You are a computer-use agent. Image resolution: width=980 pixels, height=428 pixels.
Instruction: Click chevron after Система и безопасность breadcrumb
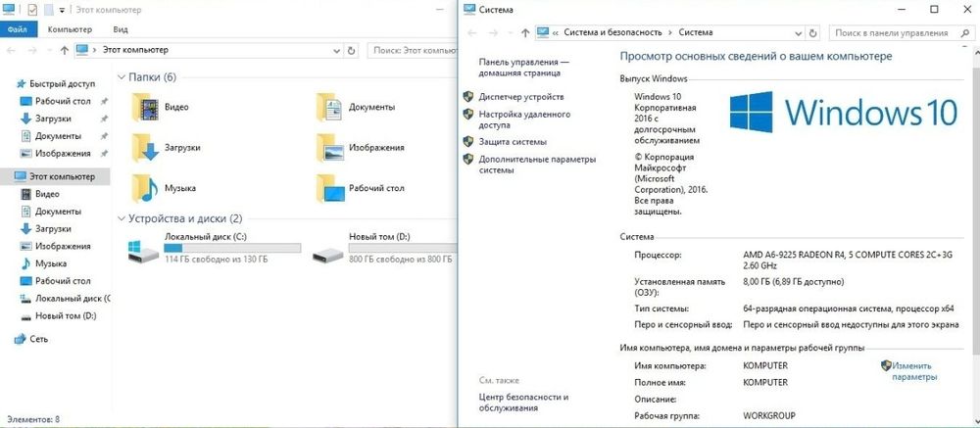670,32
